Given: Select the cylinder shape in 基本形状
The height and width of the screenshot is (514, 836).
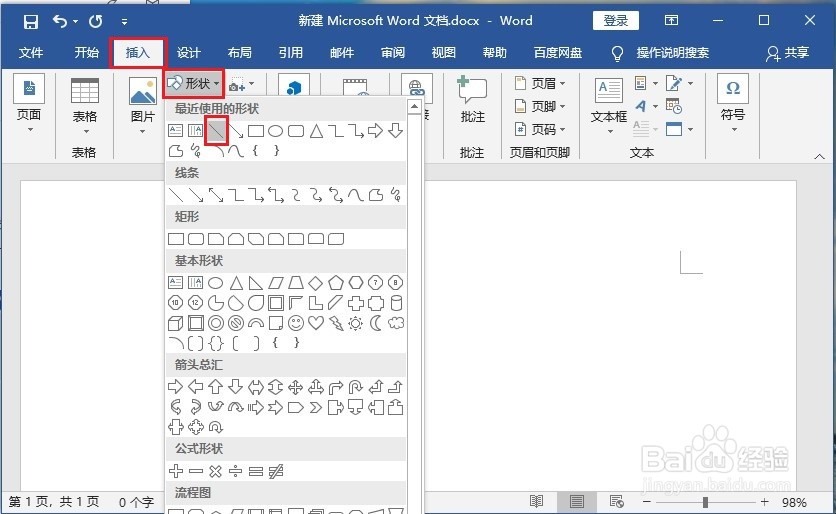Looking at the screenshot, I should pos(396,303).
